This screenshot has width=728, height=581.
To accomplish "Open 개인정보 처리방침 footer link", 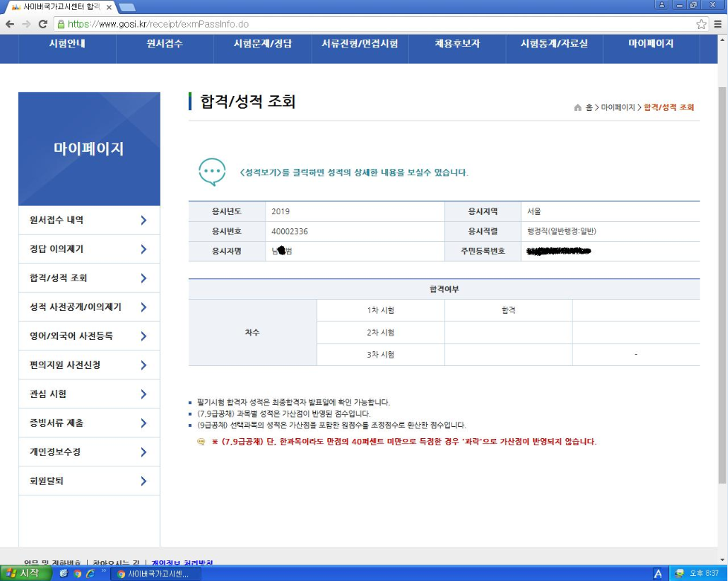I will point(182,563).
